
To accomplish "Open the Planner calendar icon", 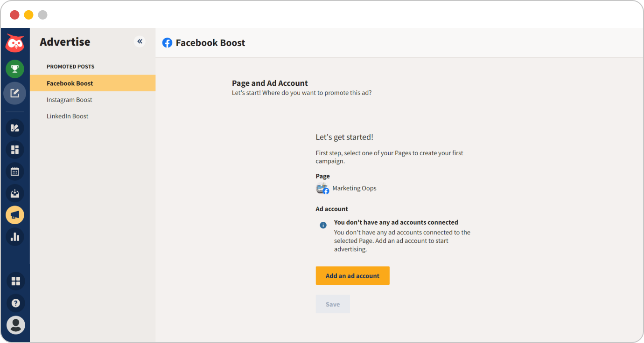I will (x=15, y=171).
